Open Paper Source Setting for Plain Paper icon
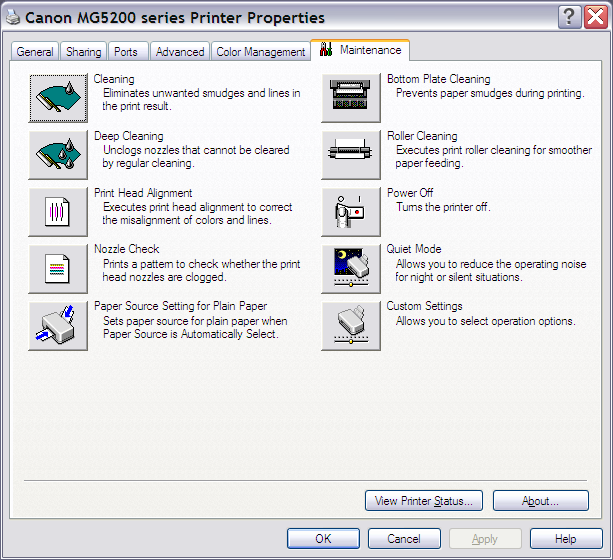This screenshot has width=613, height=560. (58, 326)
